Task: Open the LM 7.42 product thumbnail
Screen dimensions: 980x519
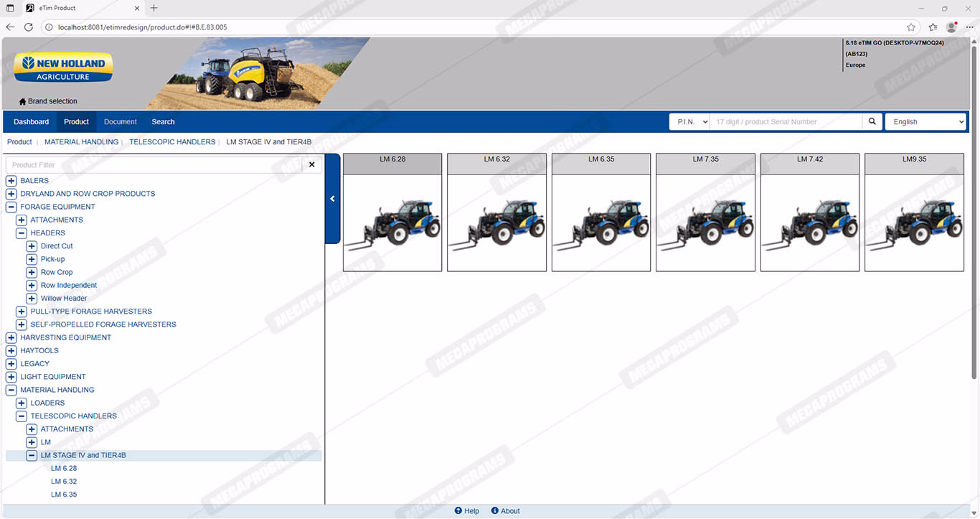Action: tap(809, 224)
